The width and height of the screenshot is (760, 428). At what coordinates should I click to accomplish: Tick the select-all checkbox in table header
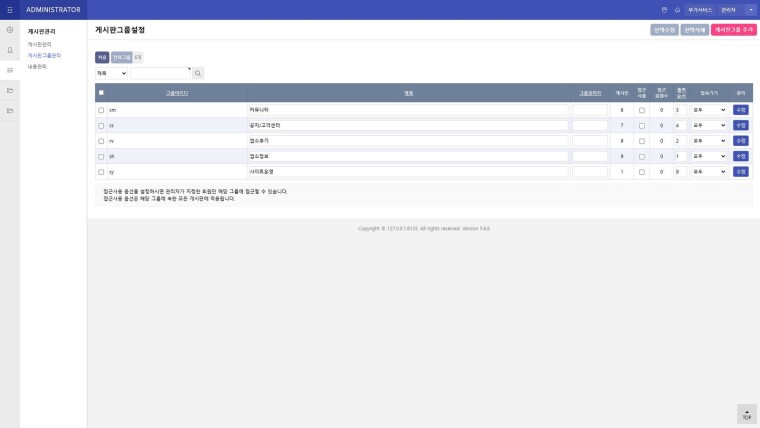pyautogui.click(x=101, y=93)
